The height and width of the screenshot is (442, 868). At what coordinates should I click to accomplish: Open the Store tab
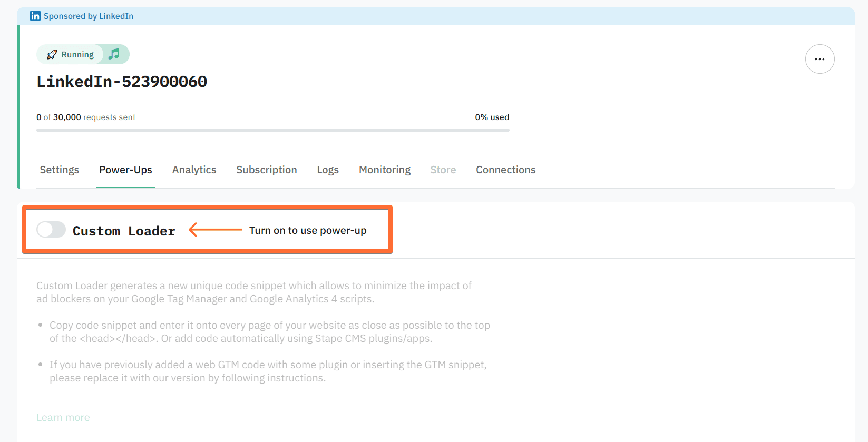443,170
